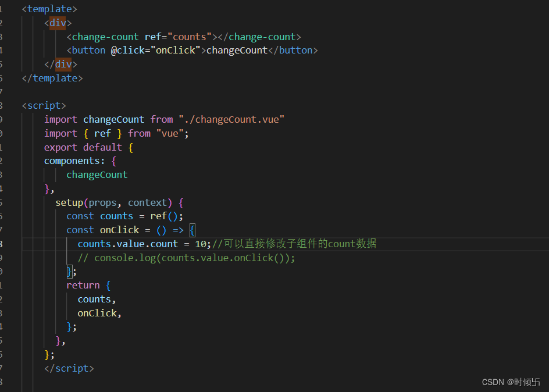Click the ref import from vue
The height and width of the screenshot is (392, 549).
click(x=102, y=133)
